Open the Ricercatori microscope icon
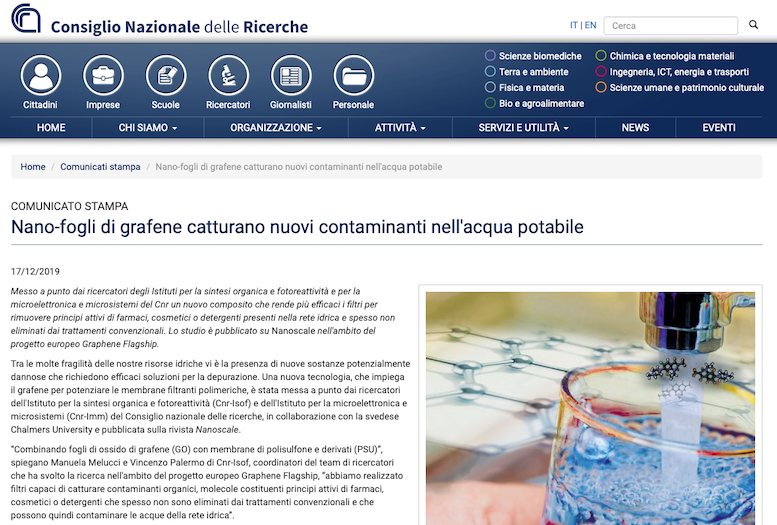 [x=228, y=75]
